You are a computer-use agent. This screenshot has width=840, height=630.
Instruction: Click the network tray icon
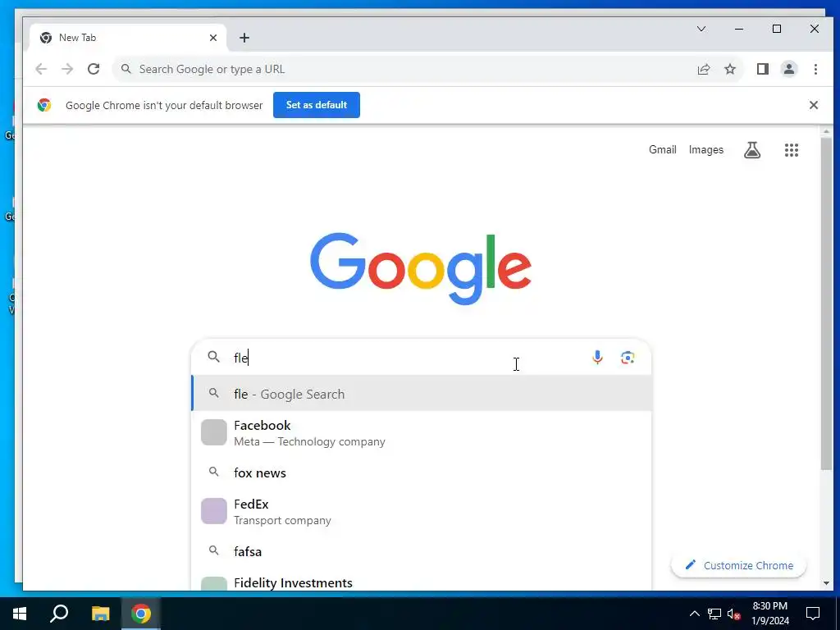[714, 614]
